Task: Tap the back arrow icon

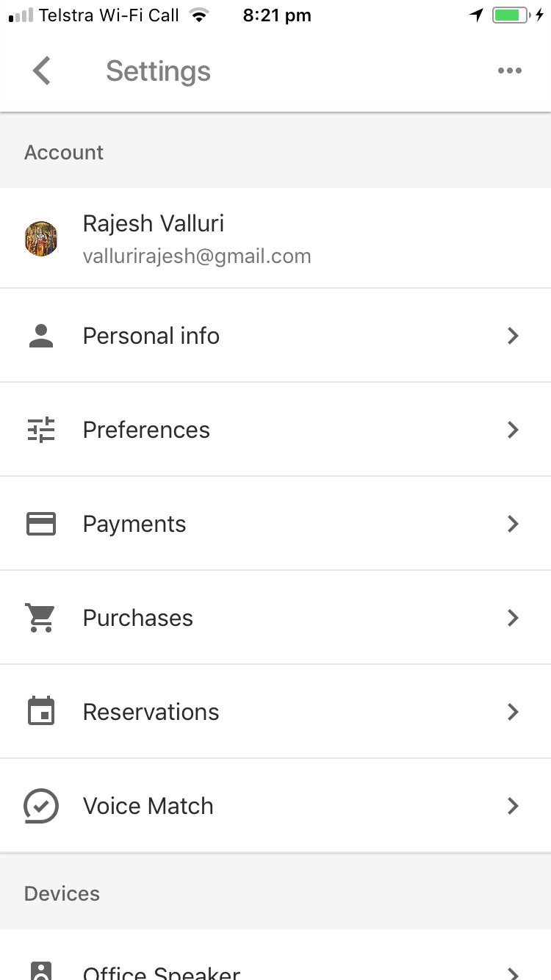Action: 42,71
